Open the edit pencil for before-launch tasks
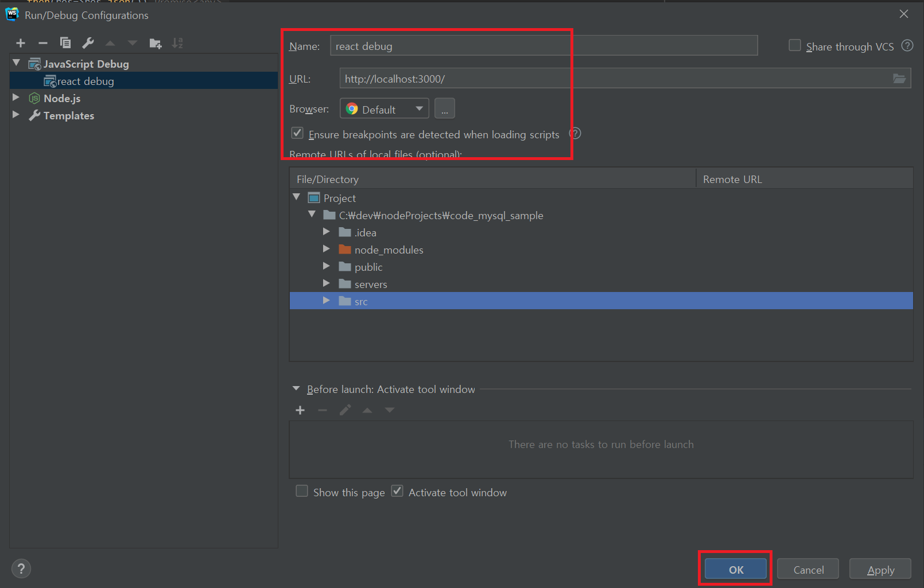 (345, 410)
